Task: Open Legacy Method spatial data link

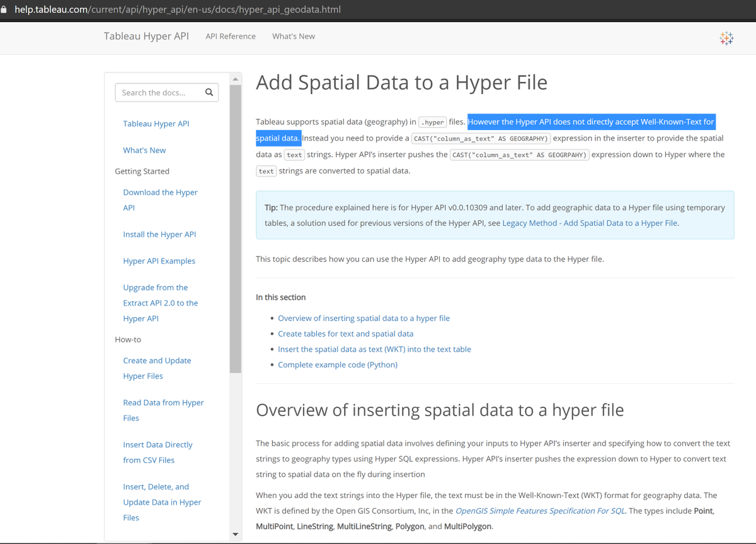Action: pyautogui.click(x=590, y=223)
